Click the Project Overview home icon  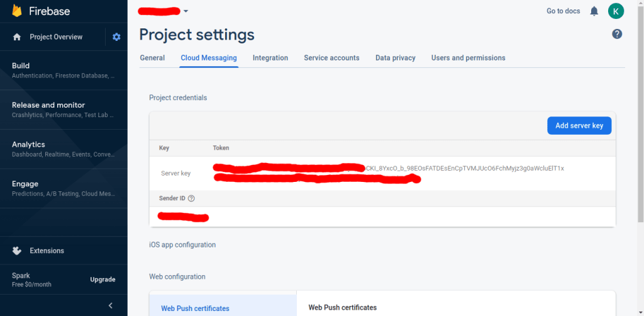tap(17, 37)
